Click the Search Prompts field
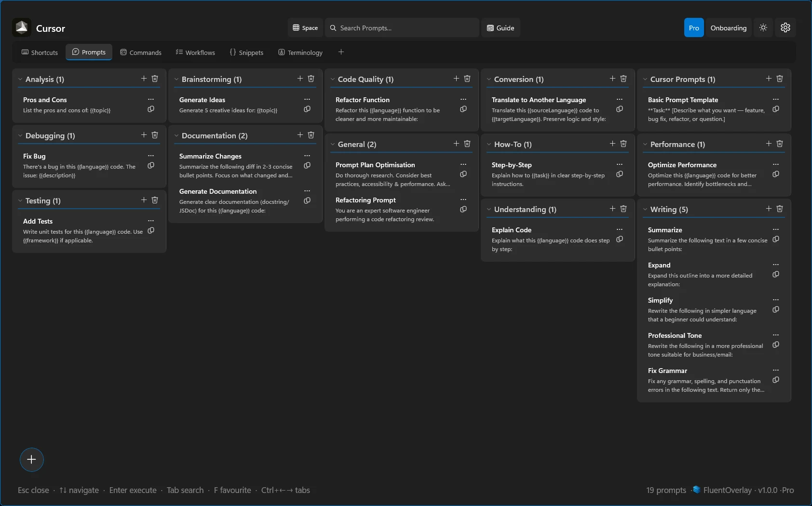 (402, 27)
